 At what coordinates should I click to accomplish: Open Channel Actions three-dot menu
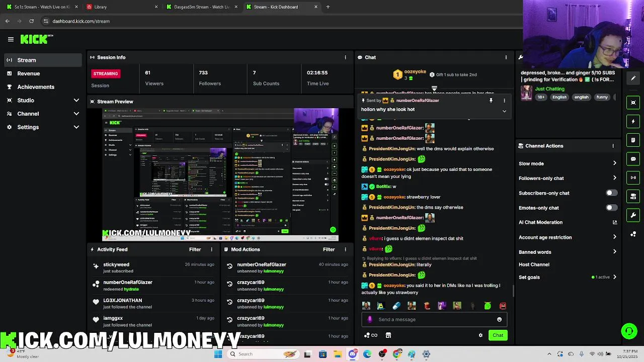click(613, 146)
